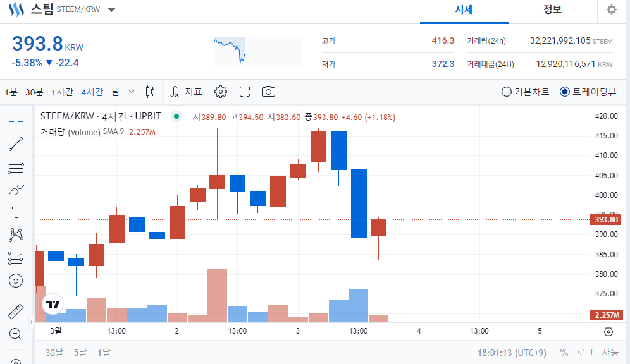630x364 pixels.
Task: Set the 4시간 timeframe
Action: tap(92, 92)
